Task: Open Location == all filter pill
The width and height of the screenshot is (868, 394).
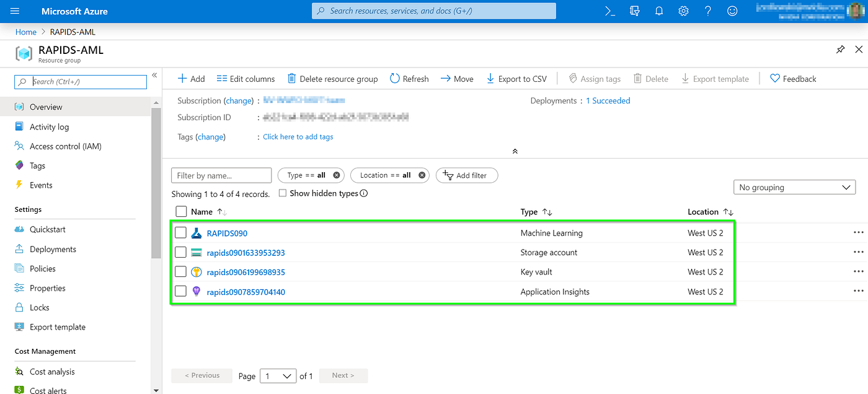Action: click(x=390, y=175)
